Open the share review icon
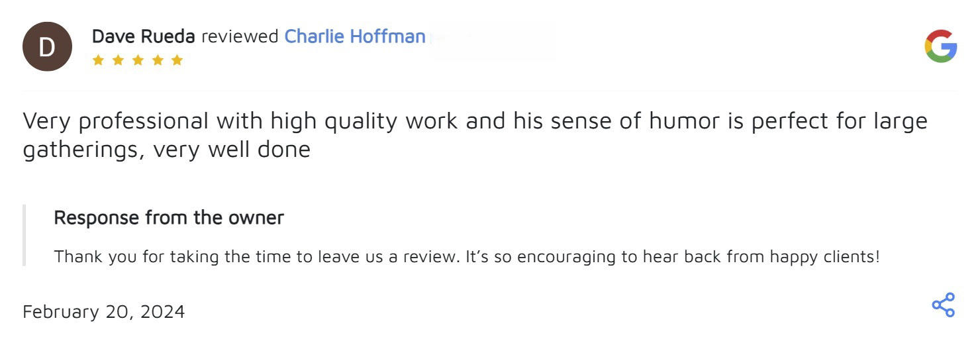980x345 pixels. (x=943, y=305)
